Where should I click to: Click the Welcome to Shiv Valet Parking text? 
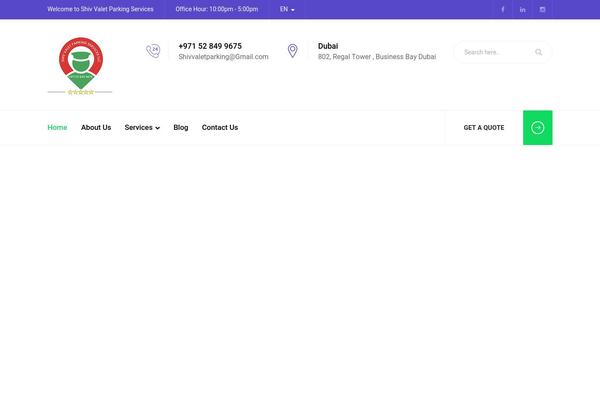click(100, 9)
